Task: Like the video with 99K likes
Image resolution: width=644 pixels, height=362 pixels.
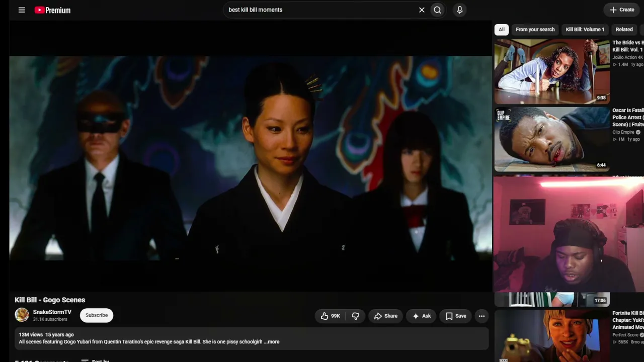Action: click(331, 316)
